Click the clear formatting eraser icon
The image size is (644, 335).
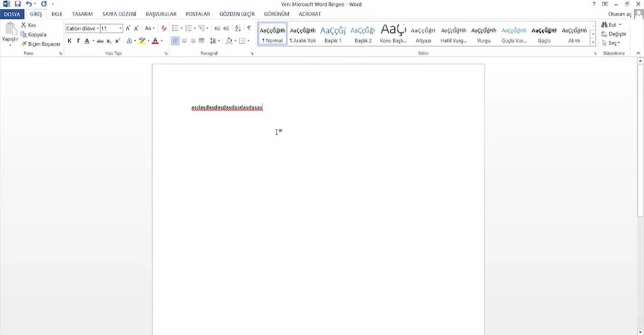tap(164, 28)
